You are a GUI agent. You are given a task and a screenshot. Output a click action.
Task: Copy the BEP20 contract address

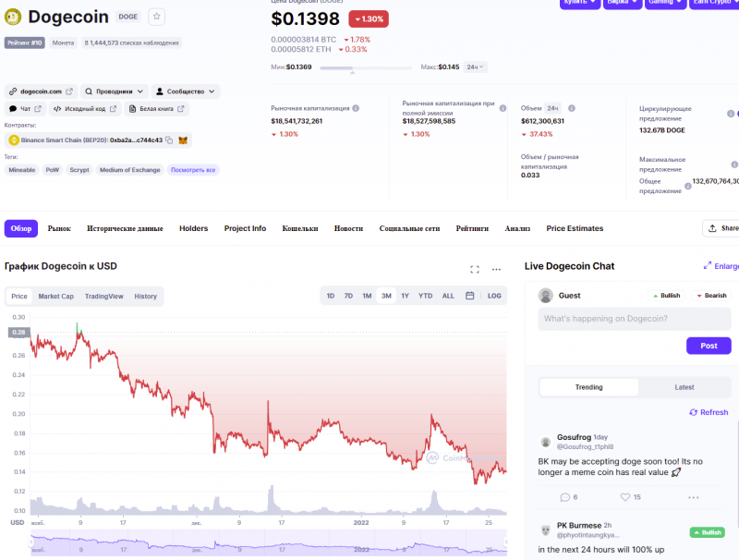[x=169, y=140]
